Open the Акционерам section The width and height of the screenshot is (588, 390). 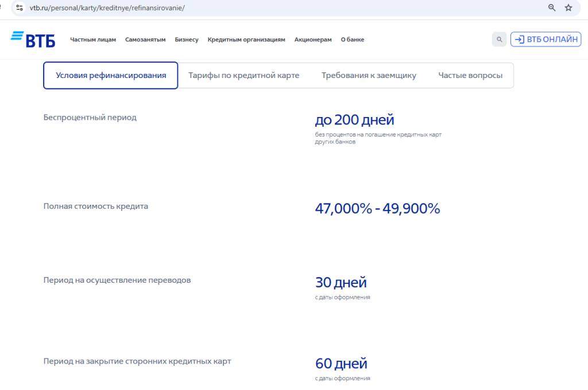click(313, 40)
